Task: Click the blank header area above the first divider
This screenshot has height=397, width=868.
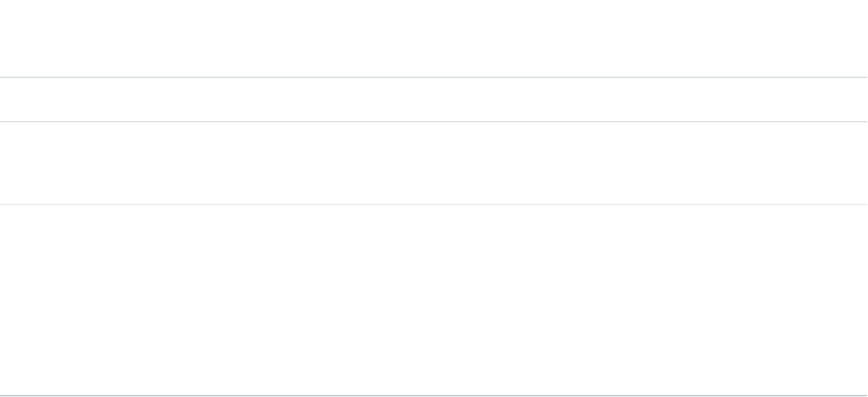Action: [434, 38]
